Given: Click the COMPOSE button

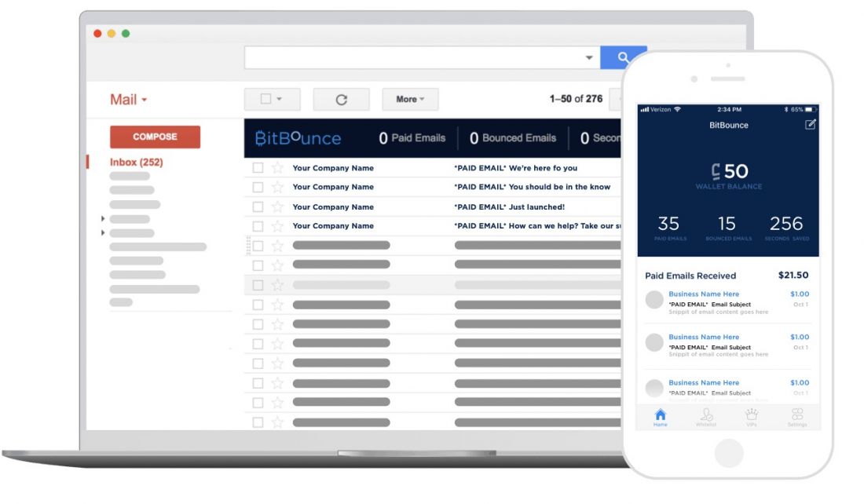Looking at the screenshot, I should 155,137.
